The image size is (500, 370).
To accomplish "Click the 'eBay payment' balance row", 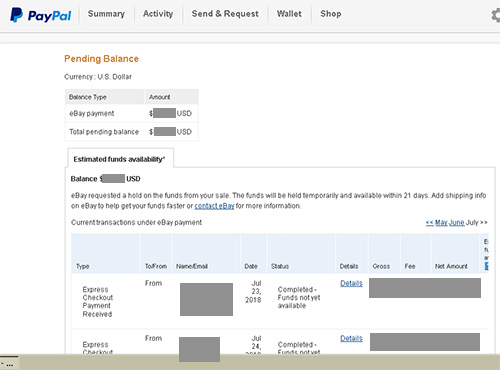I will click(x=132, y=113).
